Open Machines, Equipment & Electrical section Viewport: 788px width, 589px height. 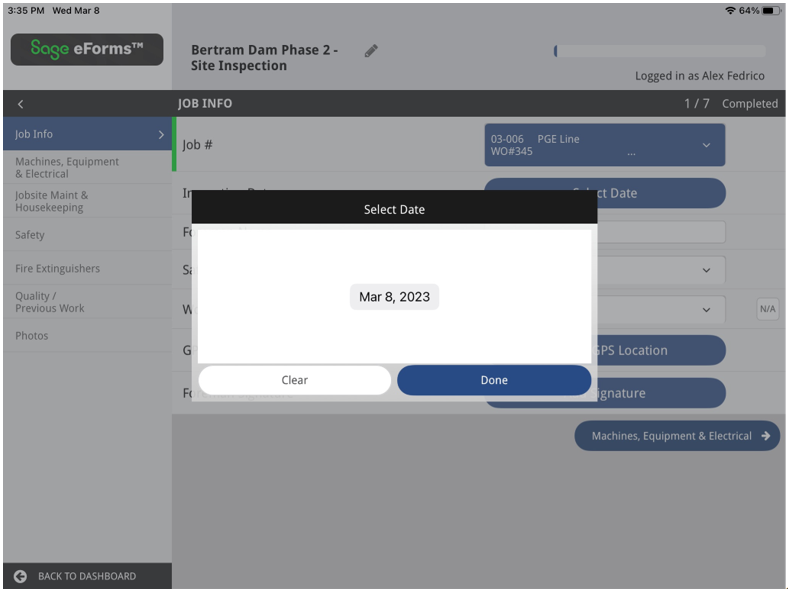87,167
